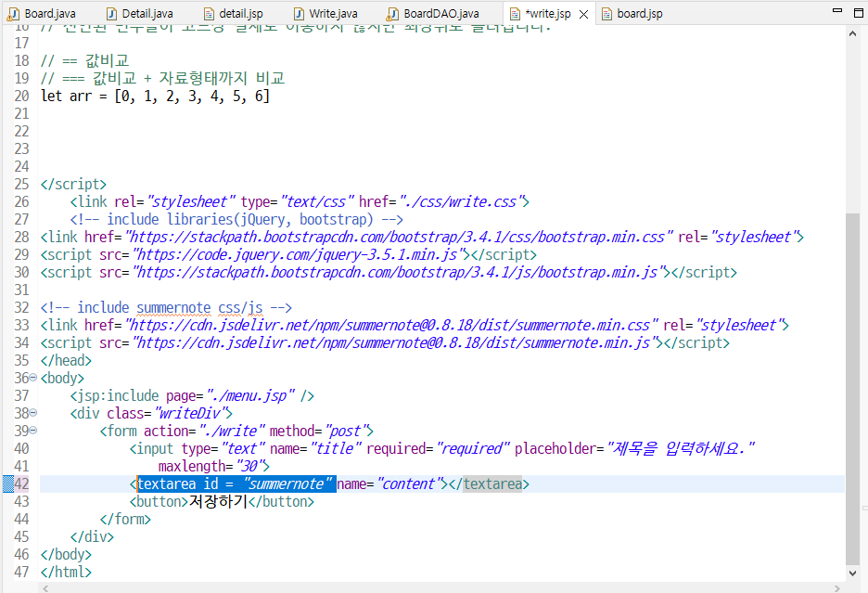Click the write.jsp file icon
The height and width of the screenshot is (593, 868).
(515, 14)
